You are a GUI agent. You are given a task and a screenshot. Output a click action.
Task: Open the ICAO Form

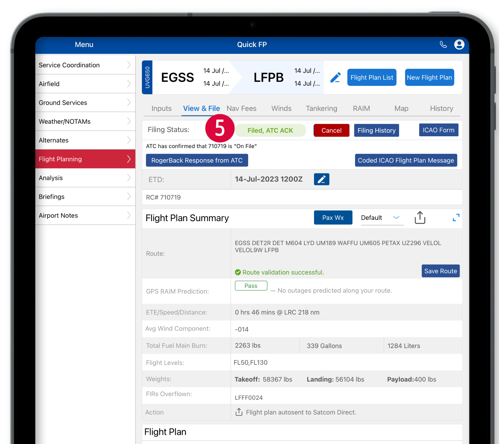[438, 130]
